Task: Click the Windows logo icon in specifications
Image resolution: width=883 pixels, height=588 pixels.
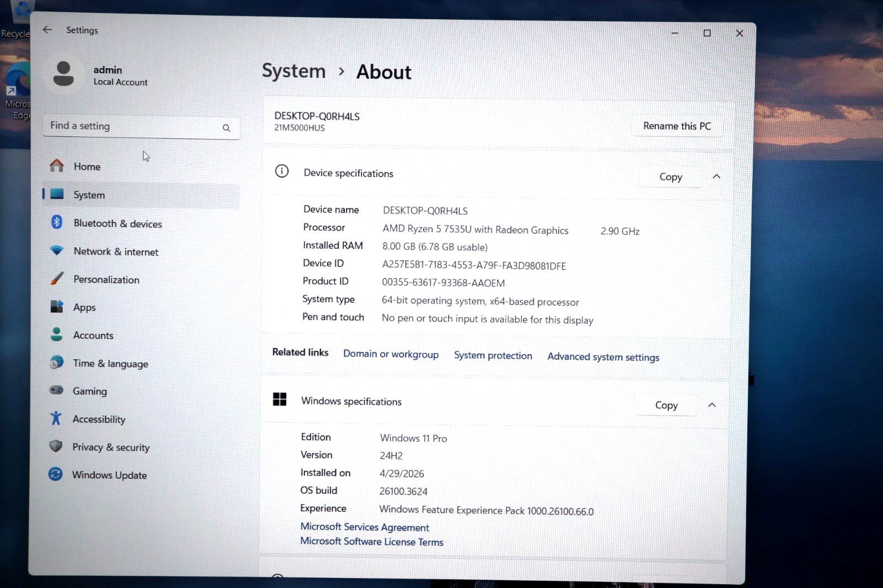Action: pos(280,399)
